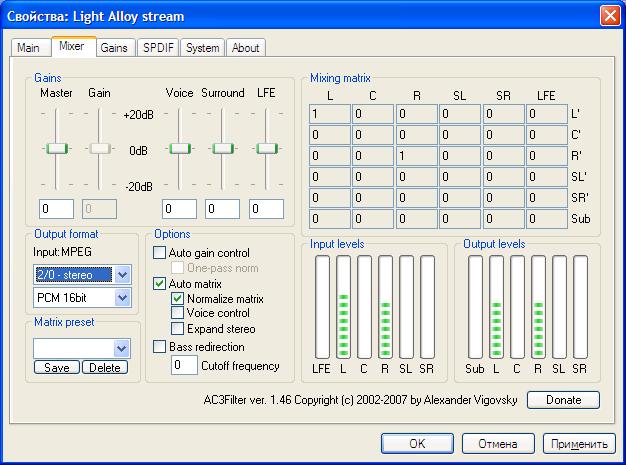Viewport: 626px width, 465px height.
Task: Open the SPDIF tab
Action: pyautogui.click(x=157, y=48)
